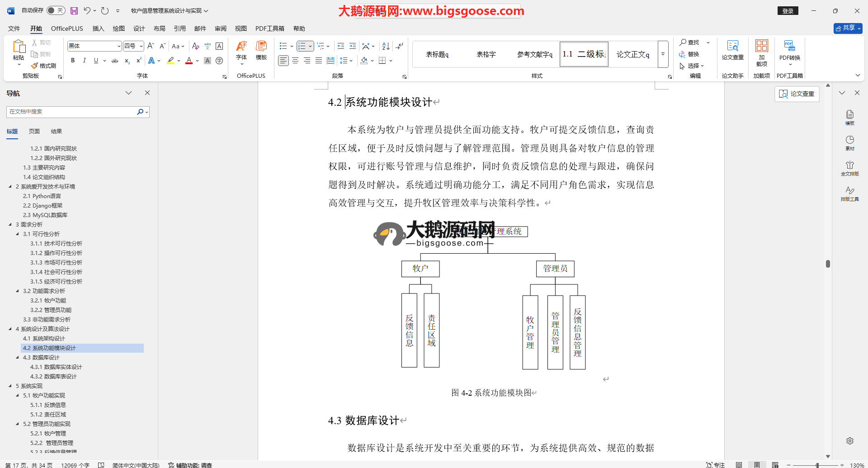This screenshot has width=868, height=468.
Task: Open 全文排版 in right sidebar
Action: coord(849,168)
